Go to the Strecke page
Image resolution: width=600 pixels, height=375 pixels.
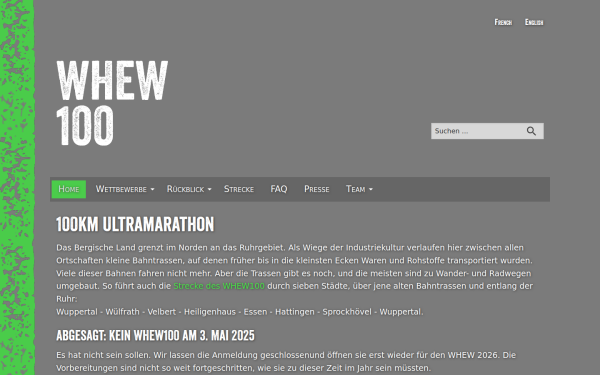pyautogui.click(x=239, y=189)
